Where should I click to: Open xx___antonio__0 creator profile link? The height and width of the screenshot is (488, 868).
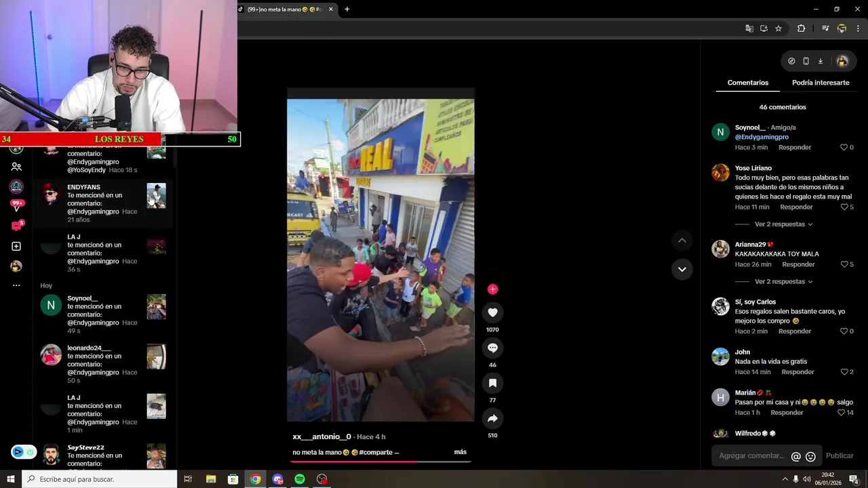[x=321, y=436]
